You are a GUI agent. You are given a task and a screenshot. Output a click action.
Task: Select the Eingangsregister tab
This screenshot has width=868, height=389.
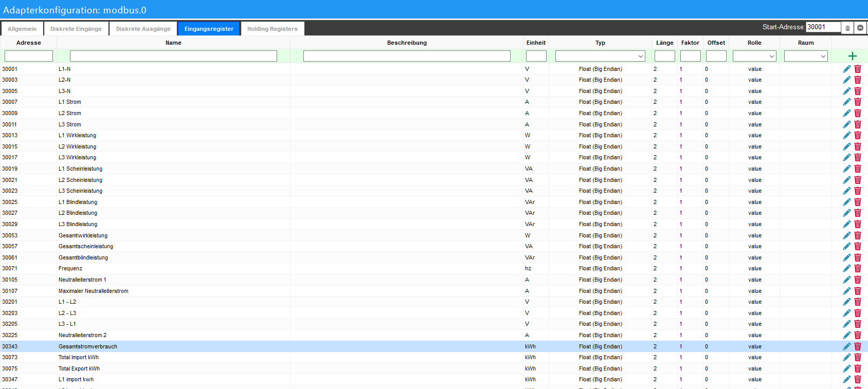(209, 29)
